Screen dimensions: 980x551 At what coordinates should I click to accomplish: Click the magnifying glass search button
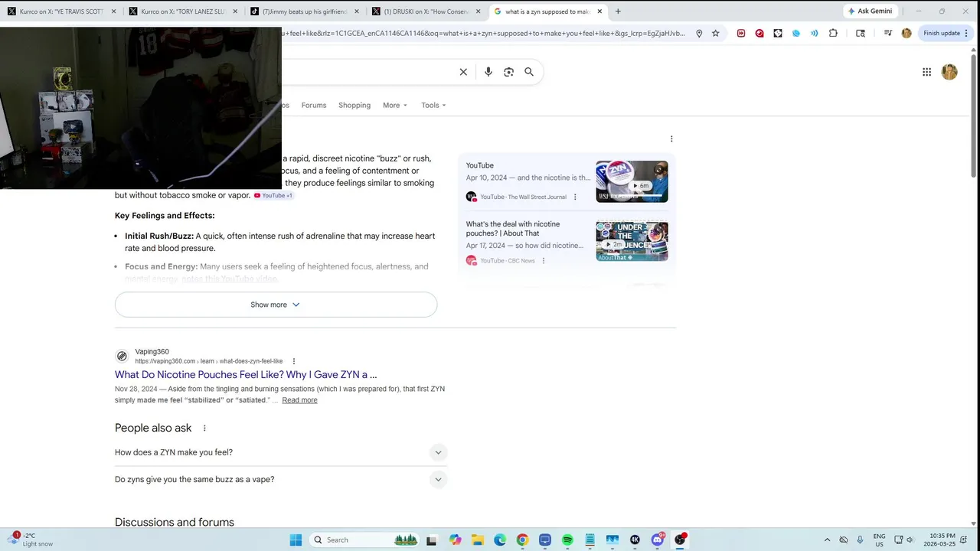(x=529, y=72)
